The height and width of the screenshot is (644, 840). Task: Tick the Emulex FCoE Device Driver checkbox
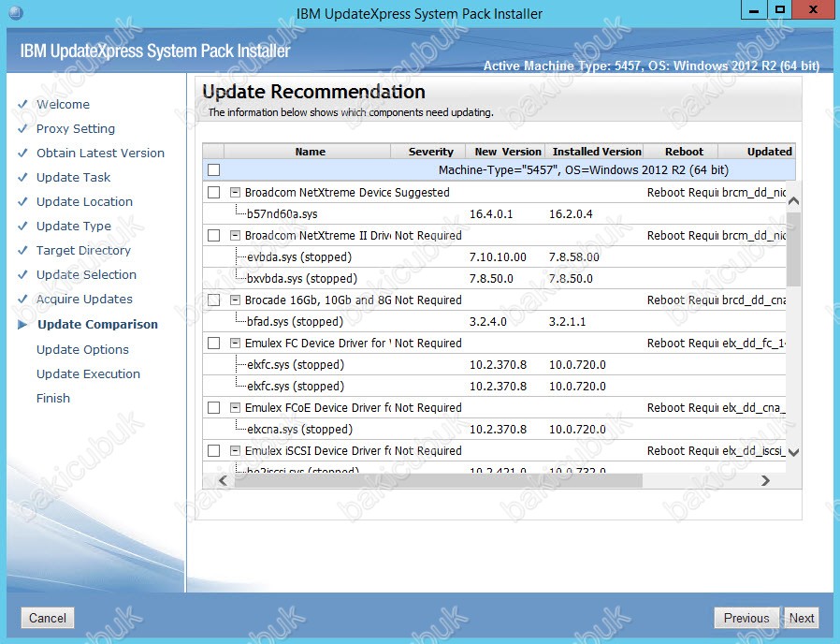pos(214,407)
